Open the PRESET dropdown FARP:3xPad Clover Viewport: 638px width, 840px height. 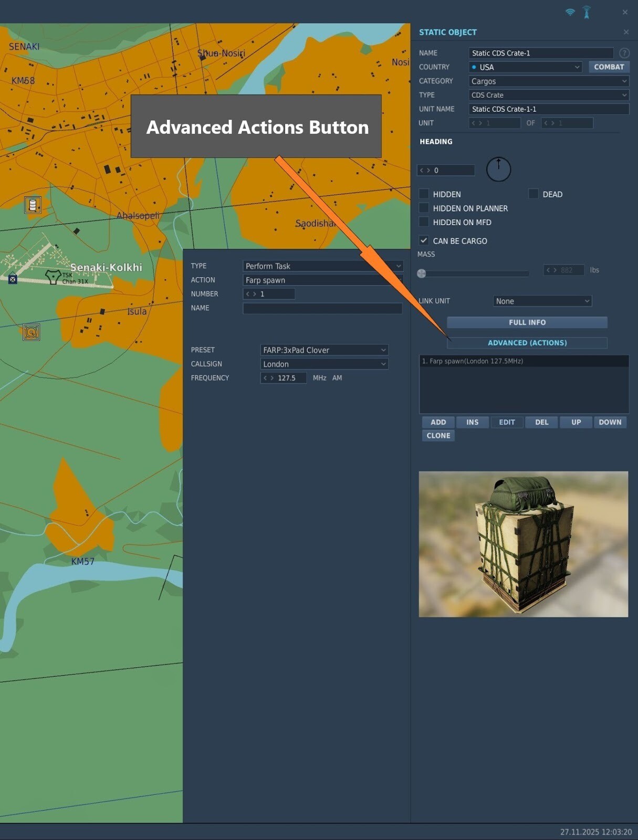click(324, 350)
